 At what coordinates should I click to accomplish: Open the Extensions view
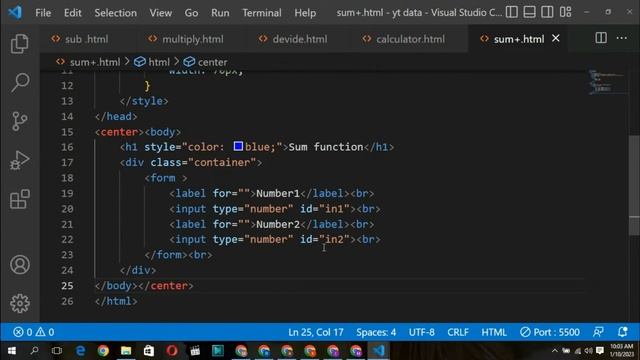point(20,199)
